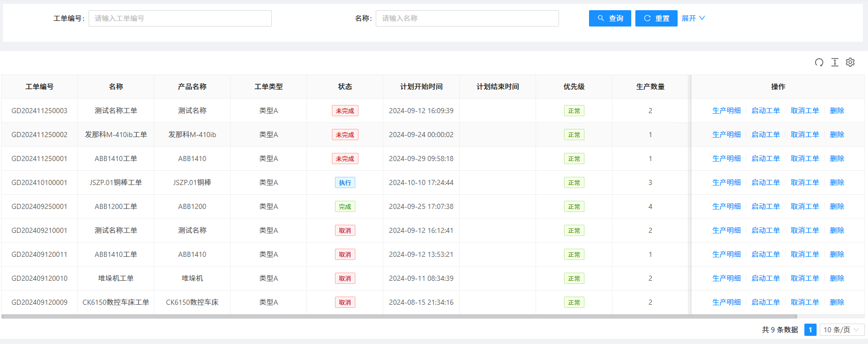Image resolution: width=868 pixels, height=344 pixels.
Task: Open column settings gear icon
Action: (x=850, y=62)
